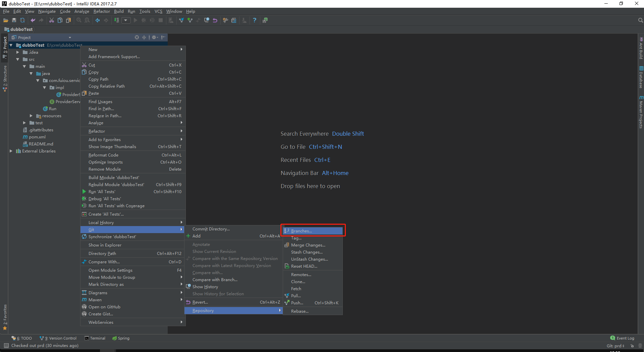The image size is (644, 352).
Task: Choose Reformat Code in context menu
Action: [133, 155]
